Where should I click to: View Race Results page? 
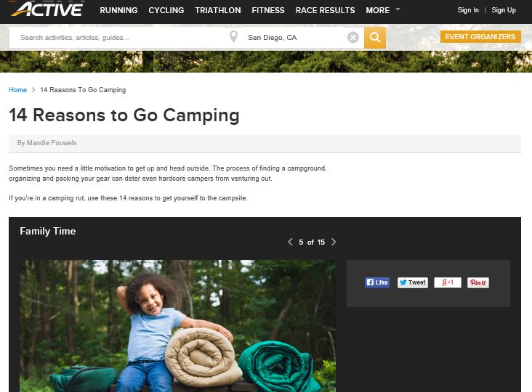point(325,10)
